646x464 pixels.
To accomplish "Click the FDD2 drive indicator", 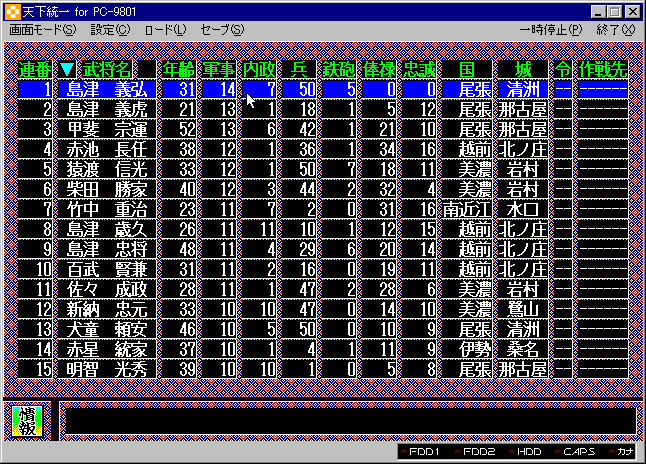I will point(478,453).
